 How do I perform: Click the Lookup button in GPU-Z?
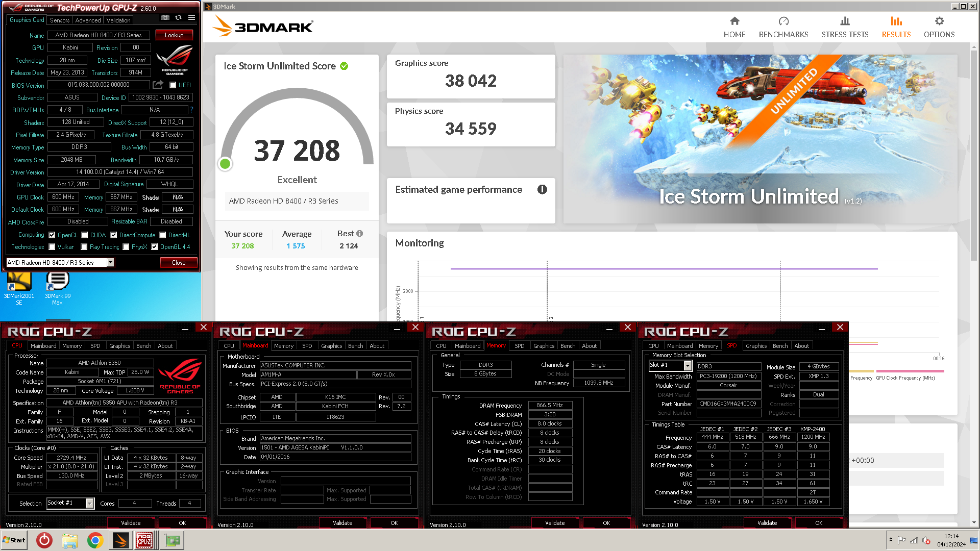coord(174,35)
